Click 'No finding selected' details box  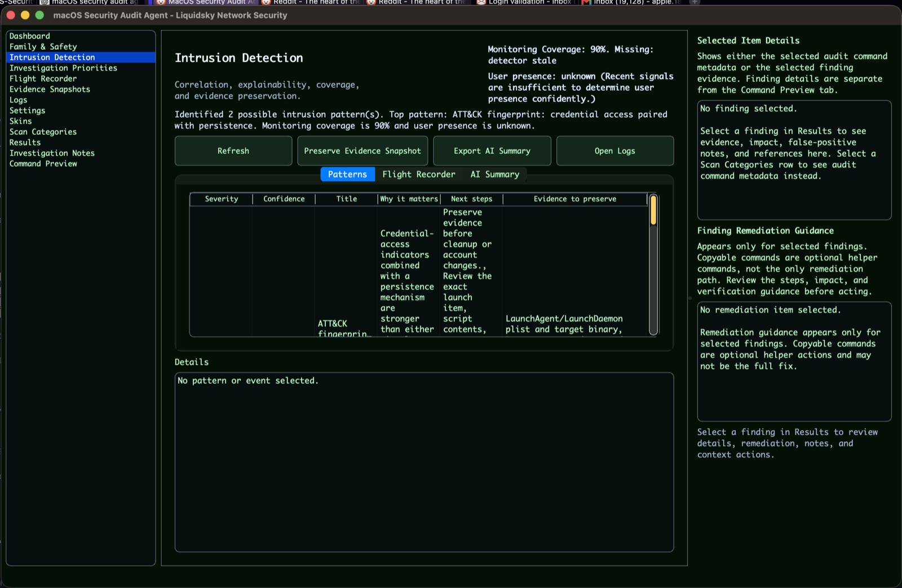tap(794, 160)
